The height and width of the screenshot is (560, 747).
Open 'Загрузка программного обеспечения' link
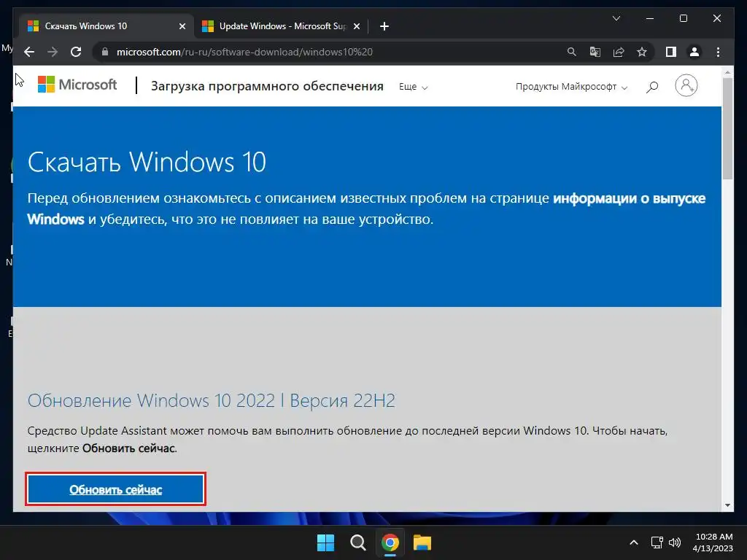[x=267, y=86]
